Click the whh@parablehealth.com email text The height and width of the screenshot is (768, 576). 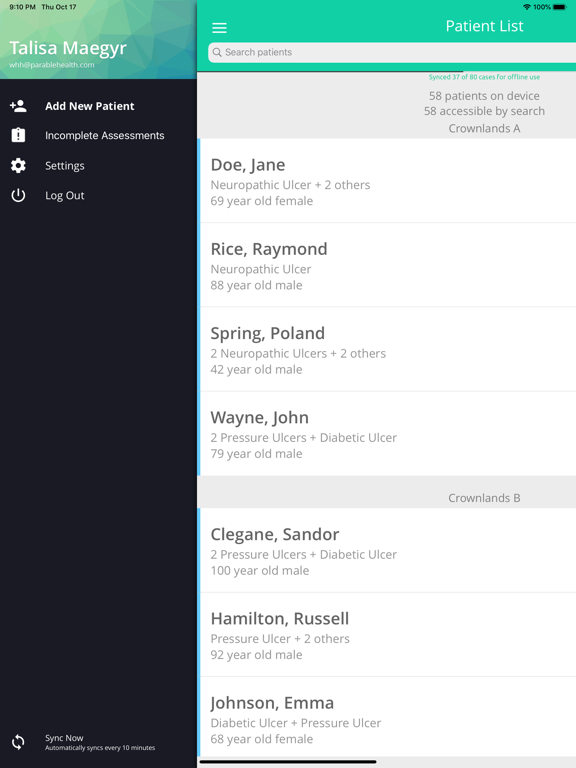click(51, 65)
